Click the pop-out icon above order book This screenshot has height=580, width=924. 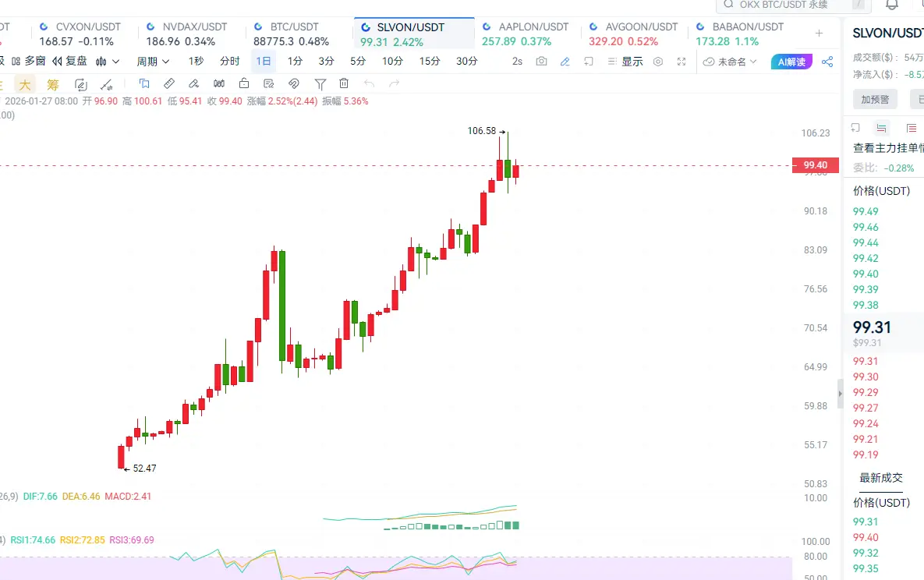coord(856,128)
